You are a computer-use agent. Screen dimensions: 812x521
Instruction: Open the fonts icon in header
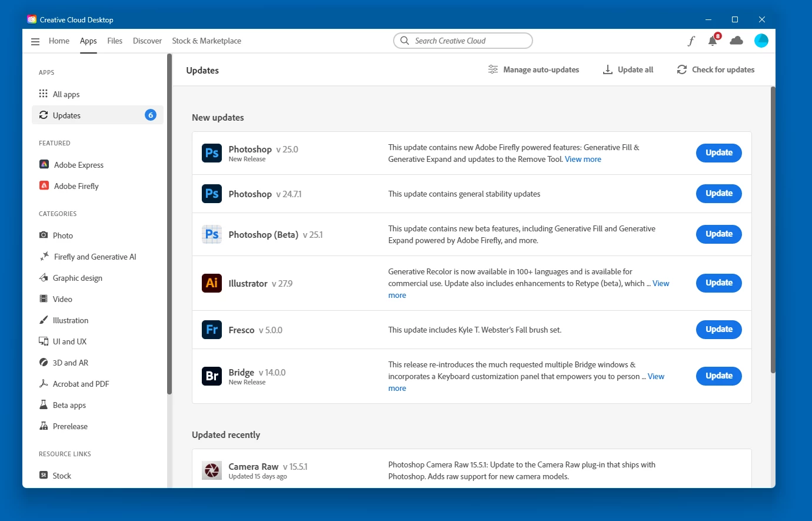coord(691,41)
